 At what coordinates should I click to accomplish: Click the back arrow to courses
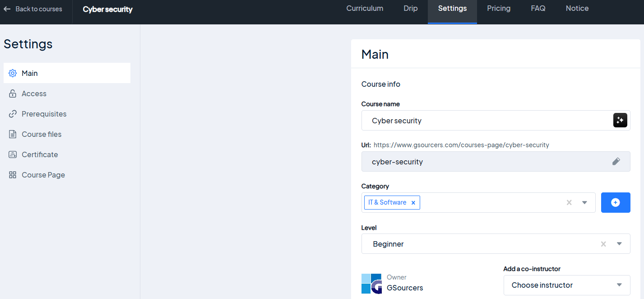7,9
